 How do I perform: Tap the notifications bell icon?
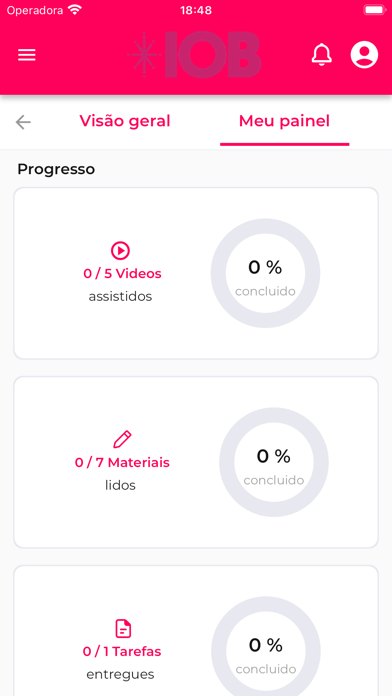click(322, 55)
